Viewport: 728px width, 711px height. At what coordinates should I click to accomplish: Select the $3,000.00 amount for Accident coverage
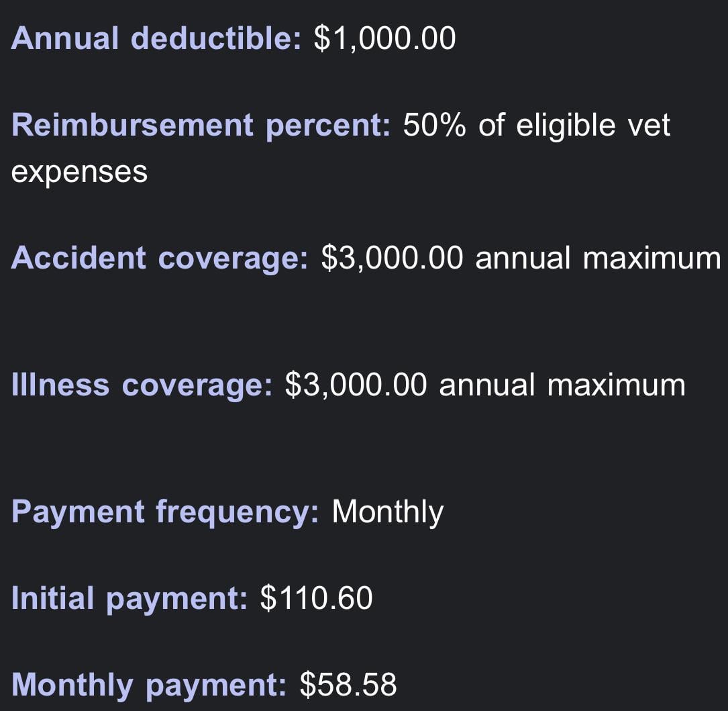[392, 258]
